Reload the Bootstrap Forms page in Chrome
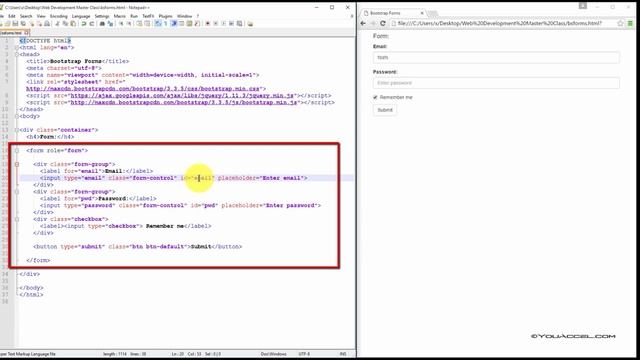640x360 pixels. click(382, 23)
